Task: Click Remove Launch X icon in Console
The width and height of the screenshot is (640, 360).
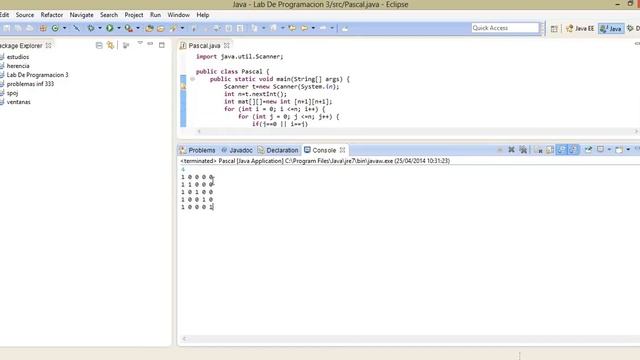Action: click(511, 150)
